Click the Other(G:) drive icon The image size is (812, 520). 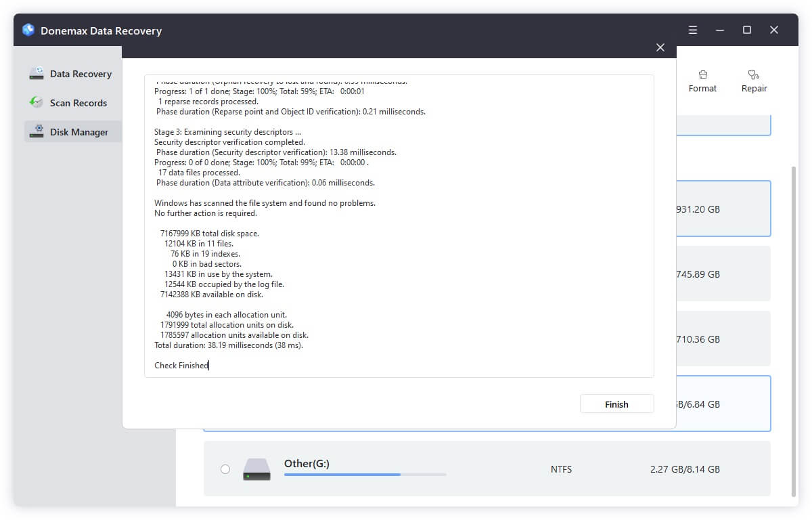click(x=257, y=469)
